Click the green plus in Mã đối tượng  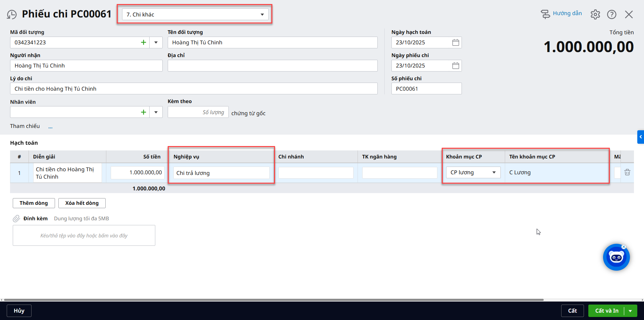point(144,43)
